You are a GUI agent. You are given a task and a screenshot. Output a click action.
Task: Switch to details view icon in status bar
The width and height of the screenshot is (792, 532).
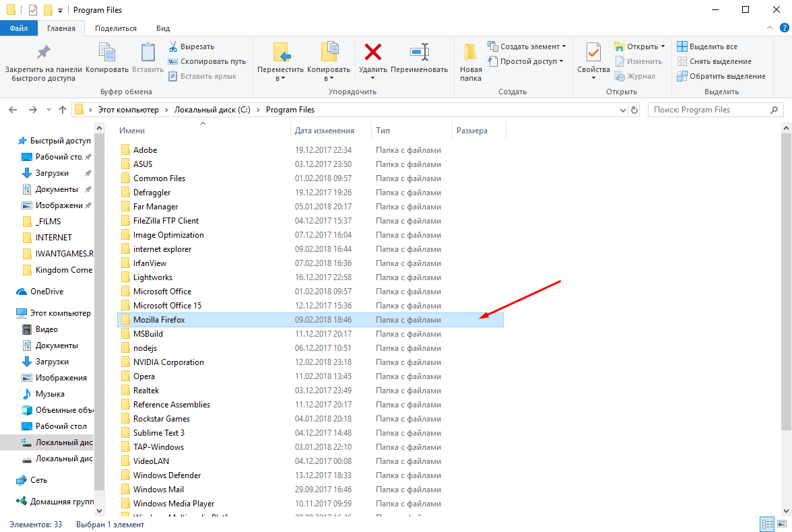pyautogui.click(x=767, y=525)
